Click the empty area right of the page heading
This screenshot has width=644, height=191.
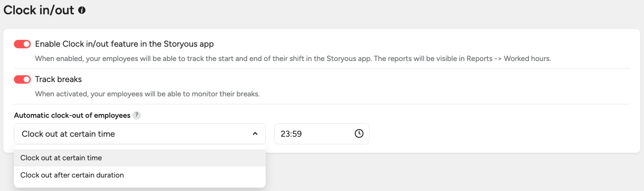point(337,11)
